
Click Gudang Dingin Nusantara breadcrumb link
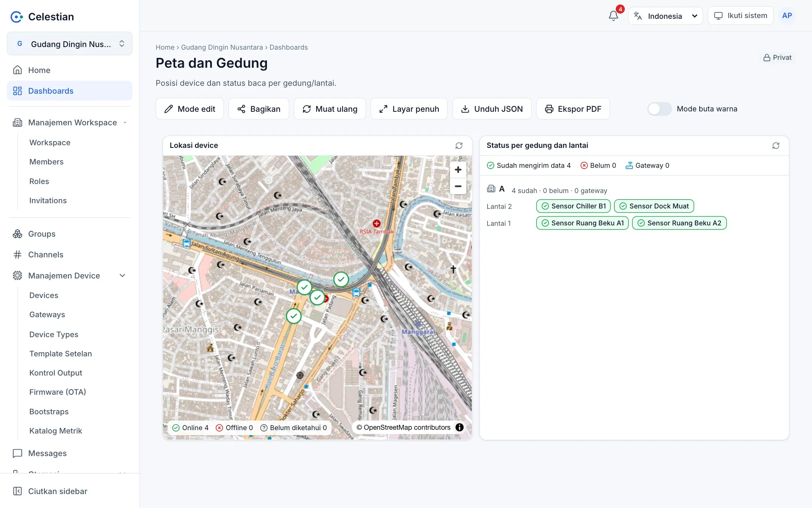click(222, 47)
